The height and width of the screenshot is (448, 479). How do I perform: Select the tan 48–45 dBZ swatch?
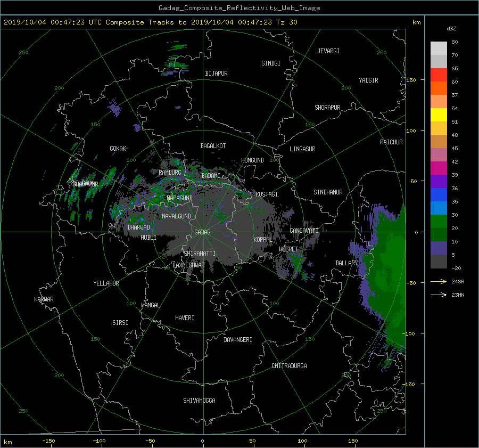439,141
